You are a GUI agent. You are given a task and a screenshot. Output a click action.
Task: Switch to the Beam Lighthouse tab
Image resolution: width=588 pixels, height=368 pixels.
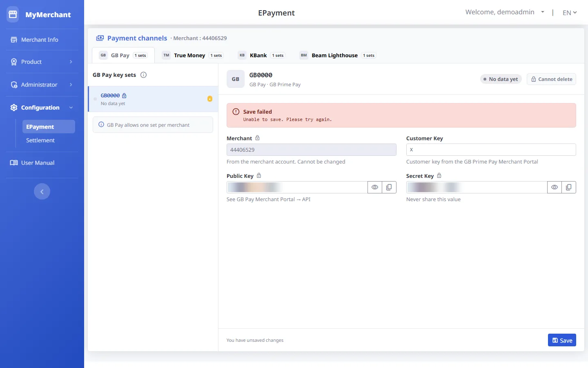point(338,55)
